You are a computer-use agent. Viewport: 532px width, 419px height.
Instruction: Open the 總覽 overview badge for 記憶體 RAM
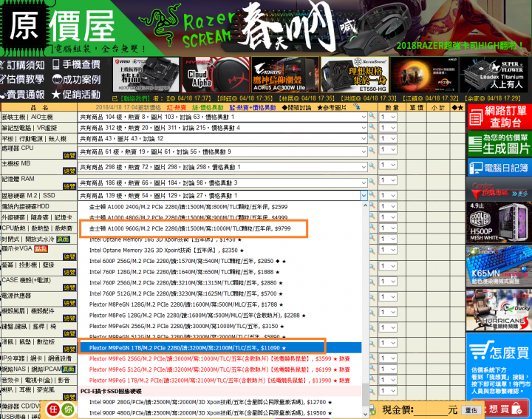click(69, 186)
